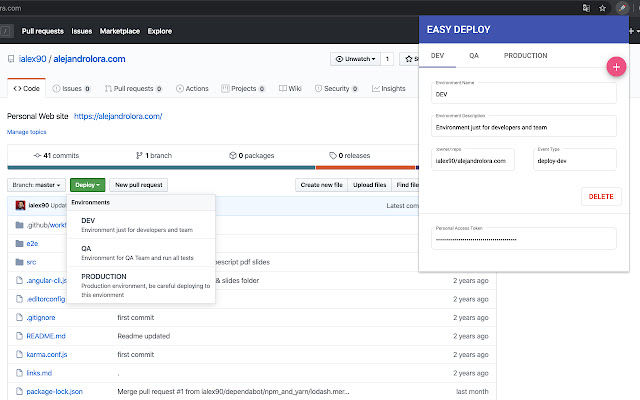Click the Easy Deploy rocket extension icon

622,8
